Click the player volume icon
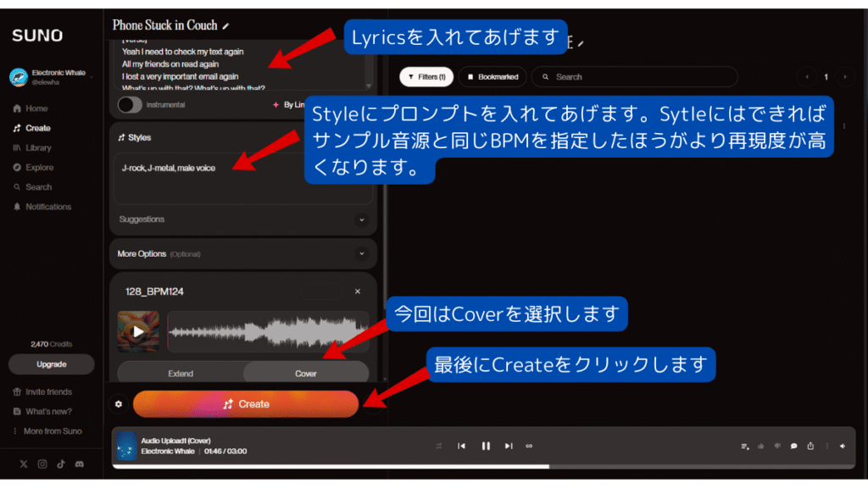Viewport: 868px width, 488px height. coord(843,446)
